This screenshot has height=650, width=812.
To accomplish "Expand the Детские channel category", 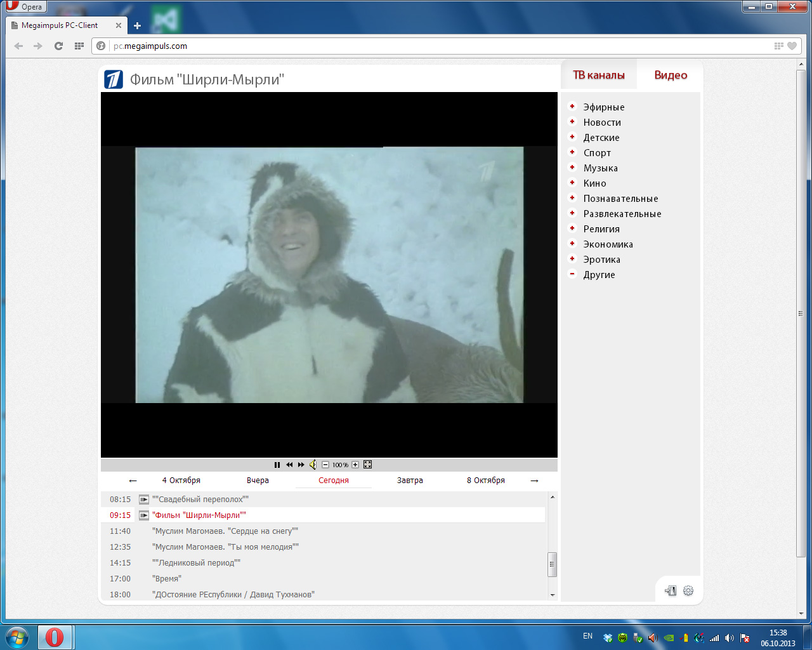I will point(572,137).
